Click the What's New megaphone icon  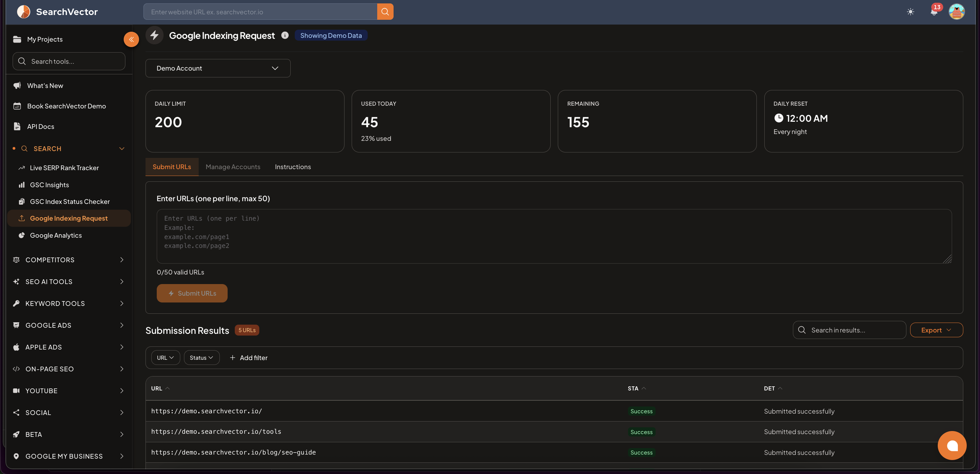tap(17, 86)
